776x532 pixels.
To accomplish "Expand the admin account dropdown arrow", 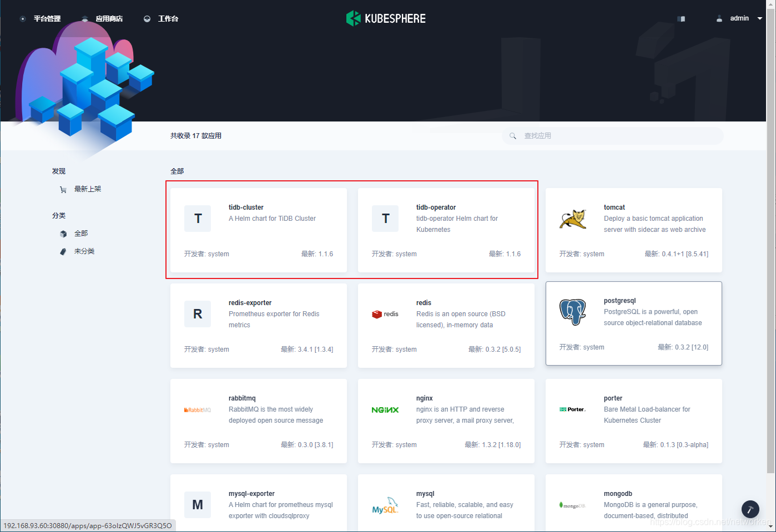I will tap(760, 18).
